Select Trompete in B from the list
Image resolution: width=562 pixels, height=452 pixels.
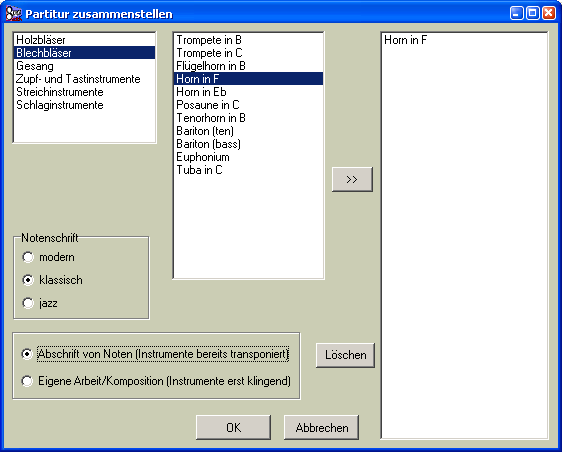click(248, 40)
